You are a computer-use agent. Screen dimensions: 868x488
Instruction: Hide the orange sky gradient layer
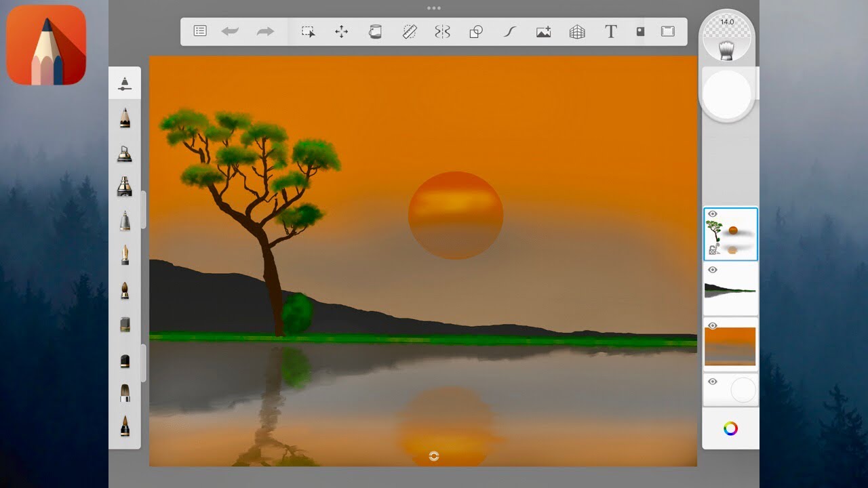point(713,325)
